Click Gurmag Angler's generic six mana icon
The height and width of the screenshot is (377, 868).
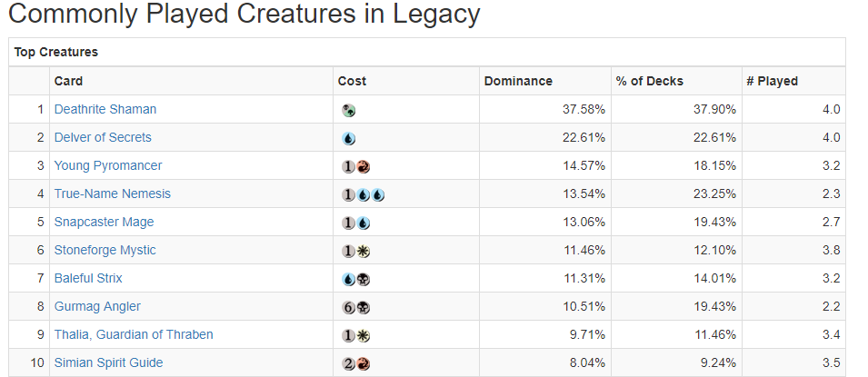point(349,307)
